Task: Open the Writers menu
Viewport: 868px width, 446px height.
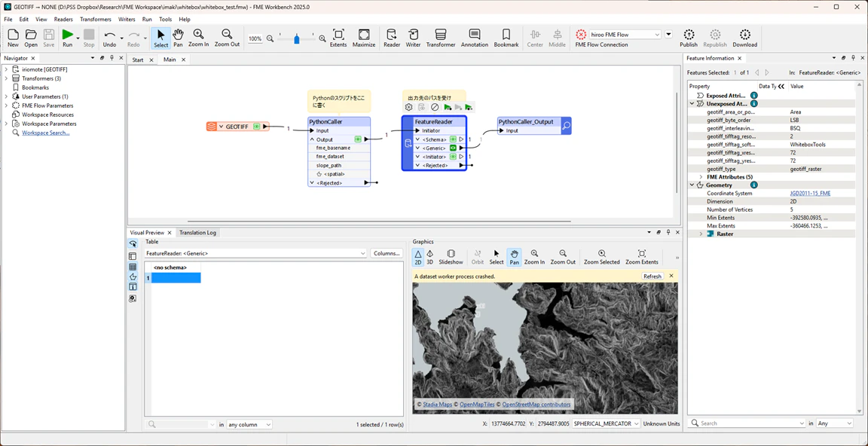Action: [x=127, y=19]
